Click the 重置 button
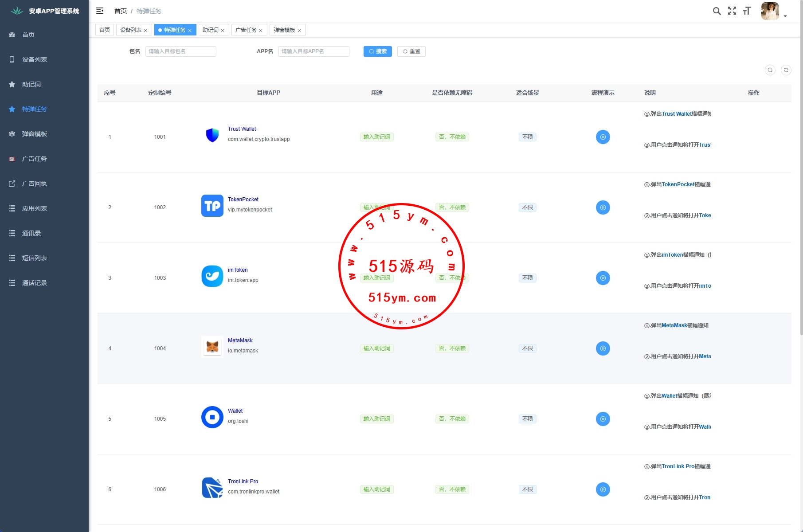 pyautogui.click(x=411, y=51)
